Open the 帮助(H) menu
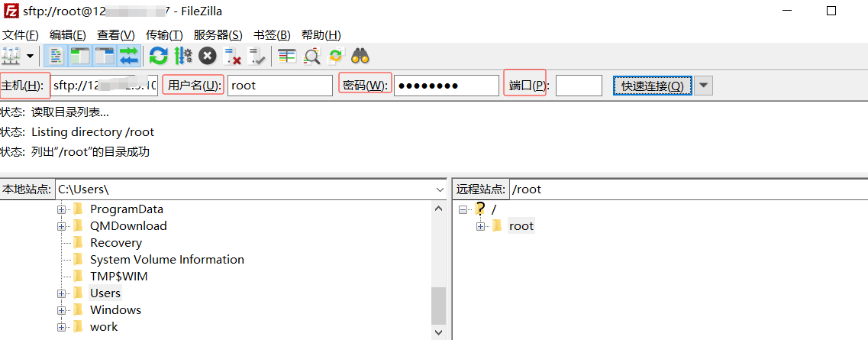Image resolution: width=868 pixels, height=340 pixels. click(x=321, y=35)
